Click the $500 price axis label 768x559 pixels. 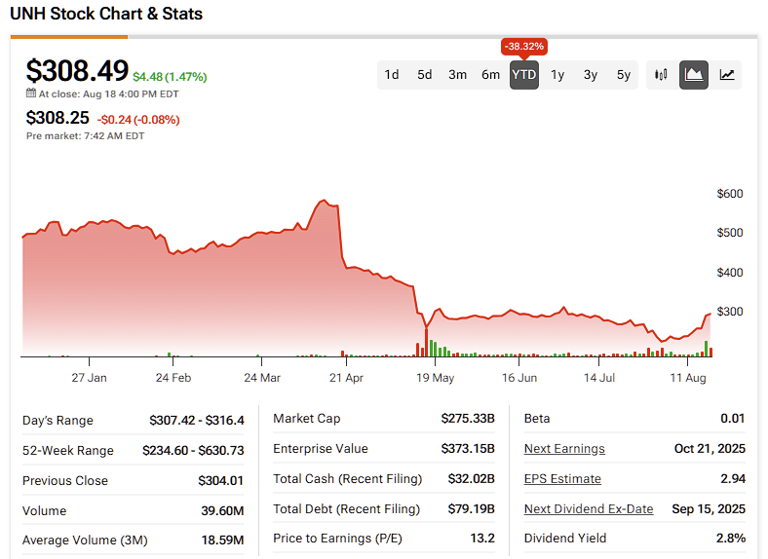point(730,233)
